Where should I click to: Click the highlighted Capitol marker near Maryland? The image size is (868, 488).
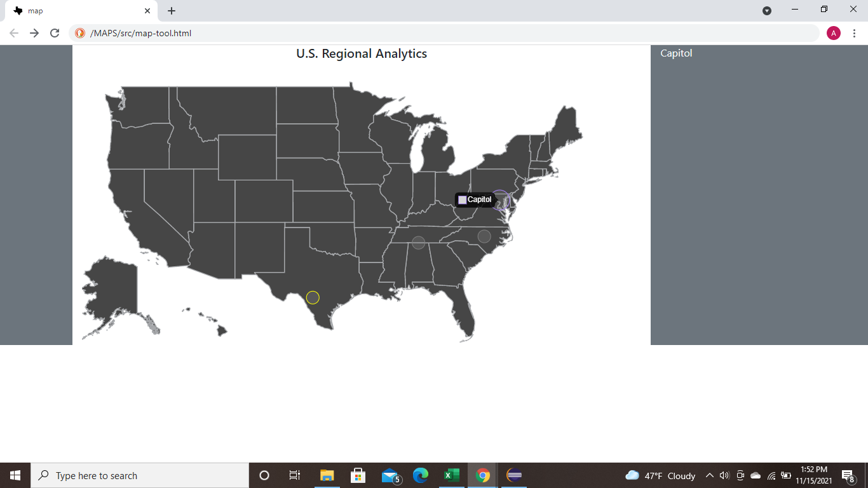500,200
